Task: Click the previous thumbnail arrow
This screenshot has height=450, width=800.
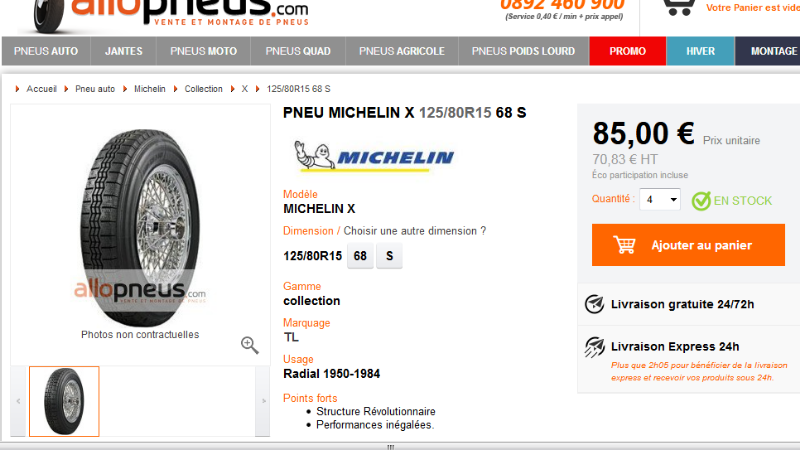Action: tap(18, 401)
